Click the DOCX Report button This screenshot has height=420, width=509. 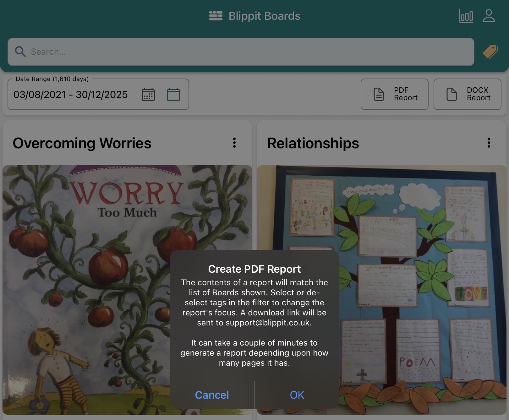[x=468, y=94]
